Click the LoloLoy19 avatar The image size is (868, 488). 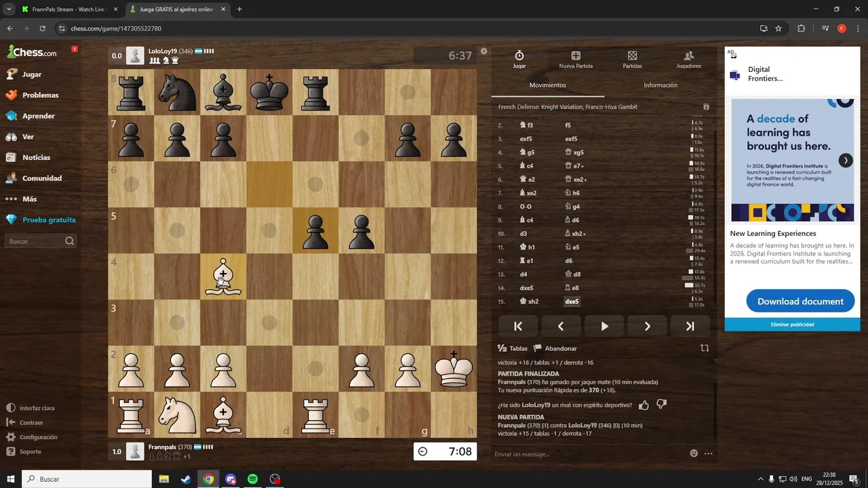135,56
